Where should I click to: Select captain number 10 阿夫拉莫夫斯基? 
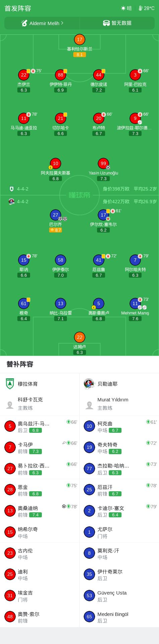point(56,163)
